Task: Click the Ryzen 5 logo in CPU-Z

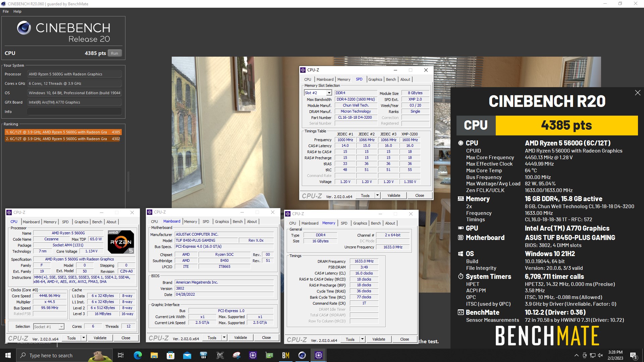Action: pyautogui.click(x=121, y=242)
